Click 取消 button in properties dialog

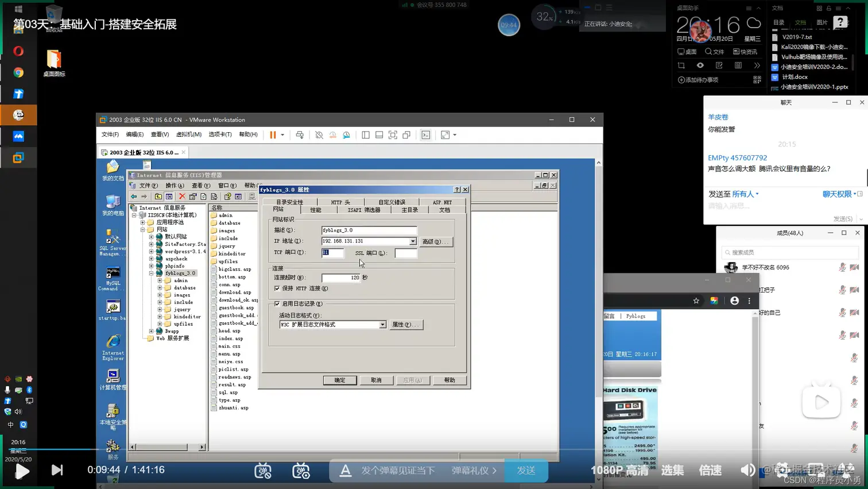376,380
